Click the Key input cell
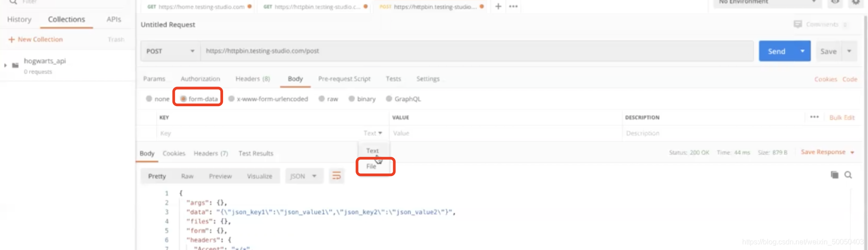Image resolution: width=868 pixels, height=250 pixels. [x=260, y=133]
